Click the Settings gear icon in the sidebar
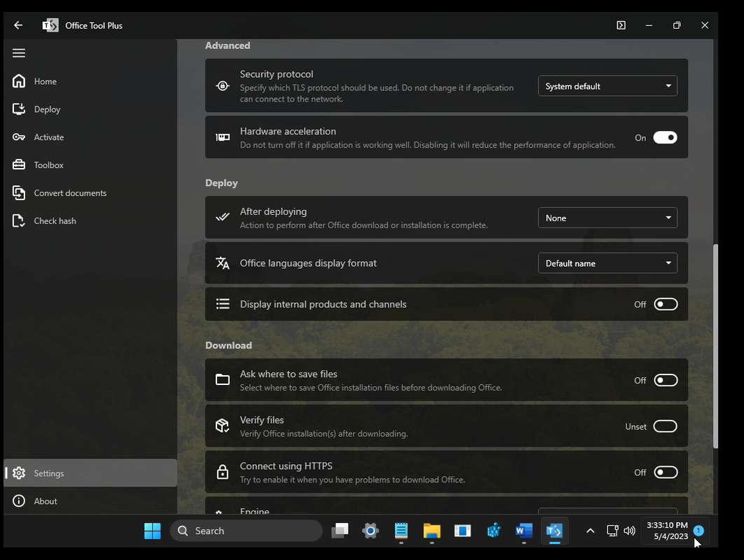744x560 pixels. (19, 472)
